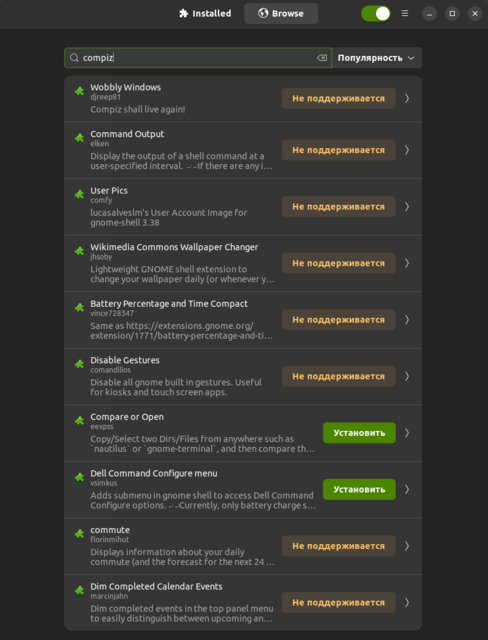Screen dimensions: 488x640
Task: Clear the search field with backspace icon
Action: pos(322,58)
